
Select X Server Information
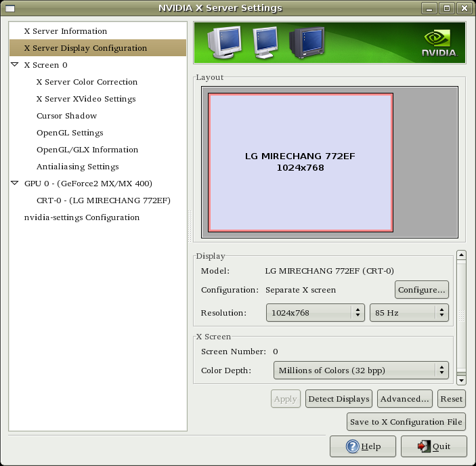click(x=98, y=31)
